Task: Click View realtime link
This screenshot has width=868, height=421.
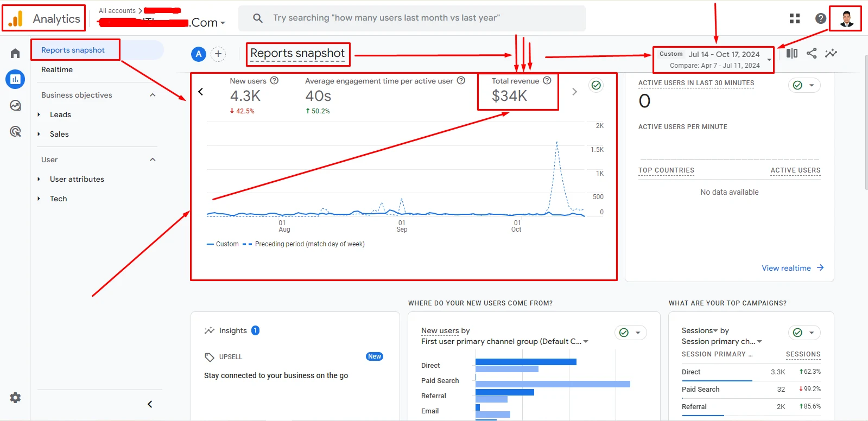Action: (x=793, y=268)
